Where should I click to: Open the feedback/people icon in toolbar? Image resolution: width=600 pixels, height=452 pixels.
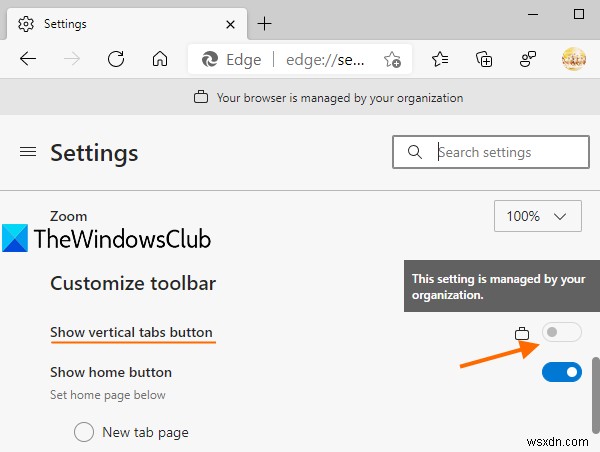tap(528, 59)
